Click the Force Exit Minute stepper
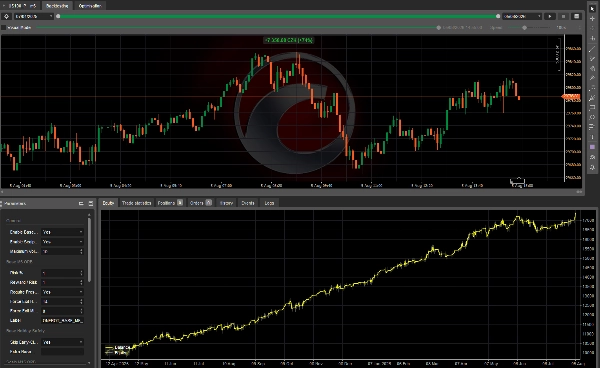 (81, 311)
